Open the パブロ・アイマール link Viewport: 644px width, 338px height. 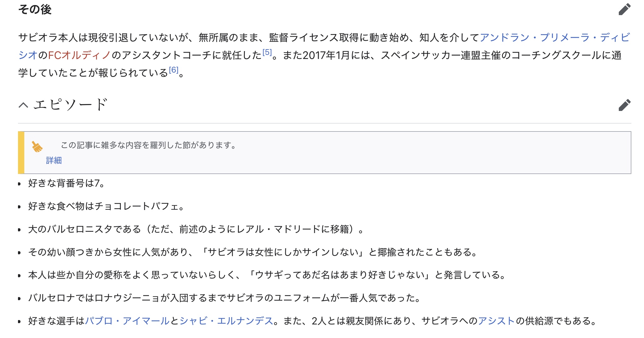pyautogui.click(x=127, y=321)
